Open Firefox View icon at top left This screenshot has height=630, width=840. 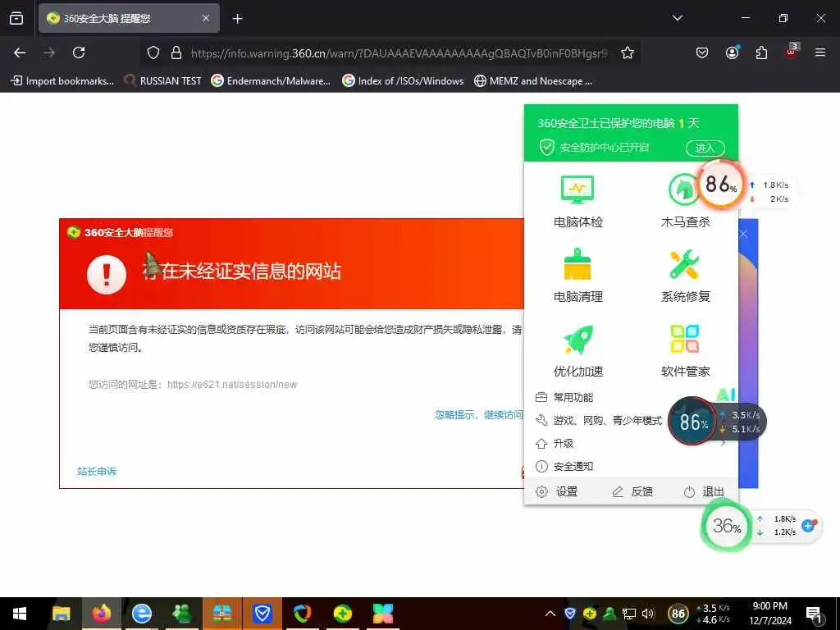point(16,18)
